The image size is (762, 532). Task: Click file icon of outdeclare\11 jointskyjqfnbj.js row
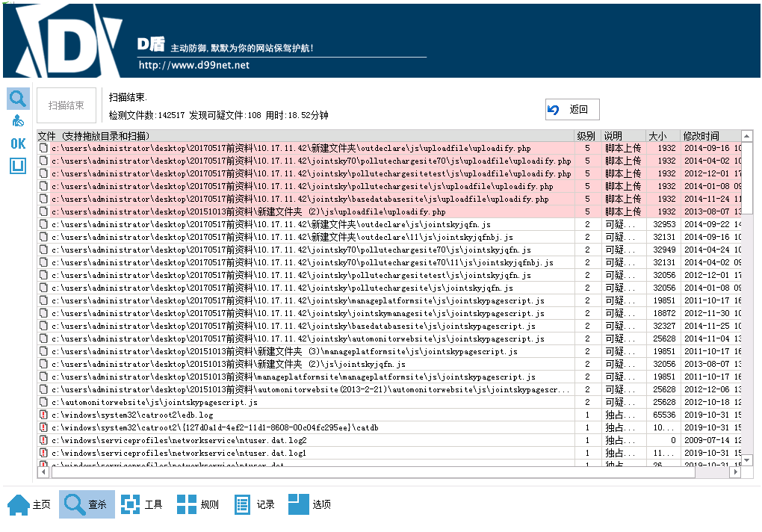(x=43, y=237)
